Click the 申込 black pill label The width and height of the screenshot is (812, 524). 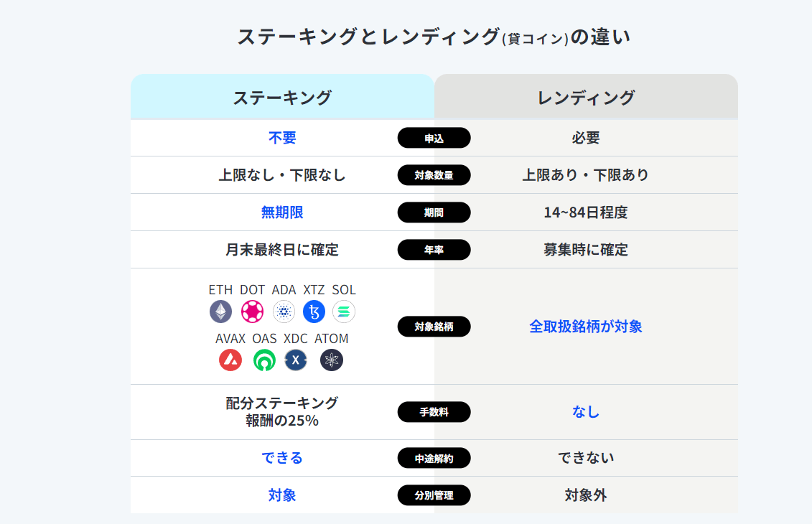434,138
